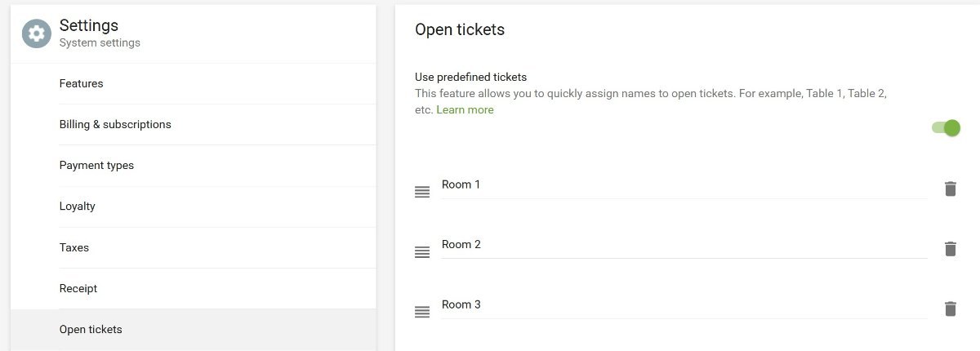Click the Room 3 reorder handle
The height and width of the screenshot is (351, 980).
(x=422, y=312)
